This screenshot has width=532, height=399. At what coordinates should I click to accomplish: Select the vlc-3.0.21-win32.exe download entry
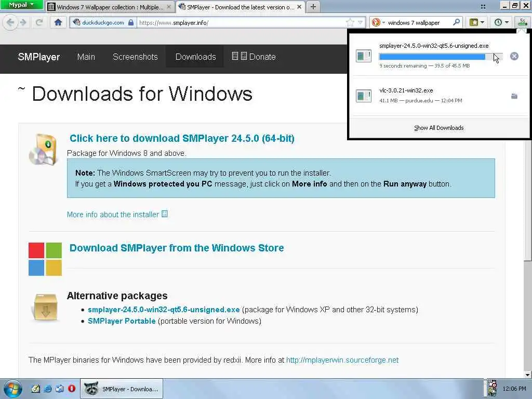[x=440, y=96]
